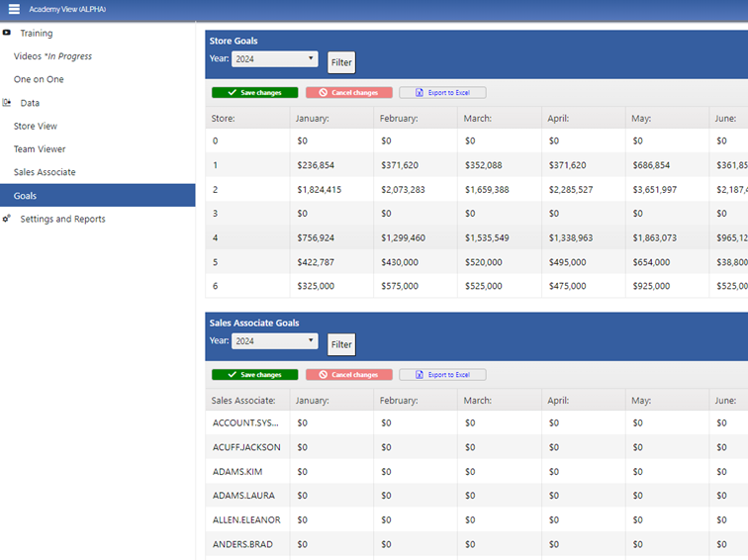Select the $2,285,527 April cell
This screenshot has width=748, height=560.
click(x=584, y=189)
